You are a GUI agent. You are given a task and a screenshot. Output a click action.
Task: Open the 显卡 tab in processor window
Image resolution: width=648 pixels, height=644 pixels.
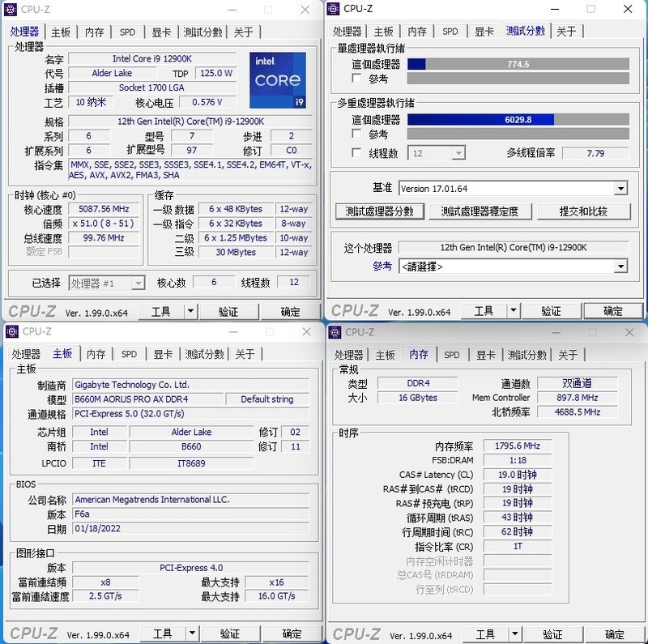click(x=161, y=32)
